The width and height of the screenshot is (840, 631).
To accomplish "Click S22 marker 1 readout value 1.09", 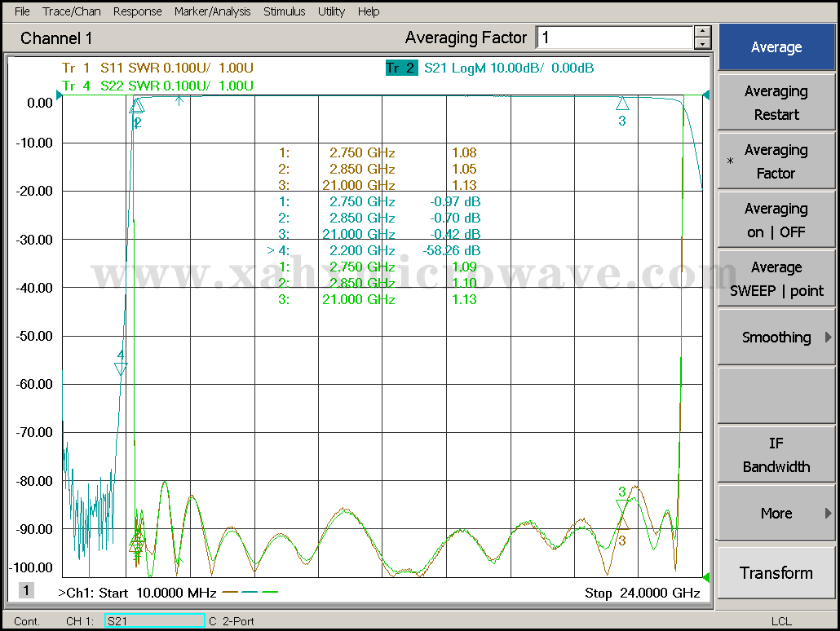I will (x=464, y=267).
